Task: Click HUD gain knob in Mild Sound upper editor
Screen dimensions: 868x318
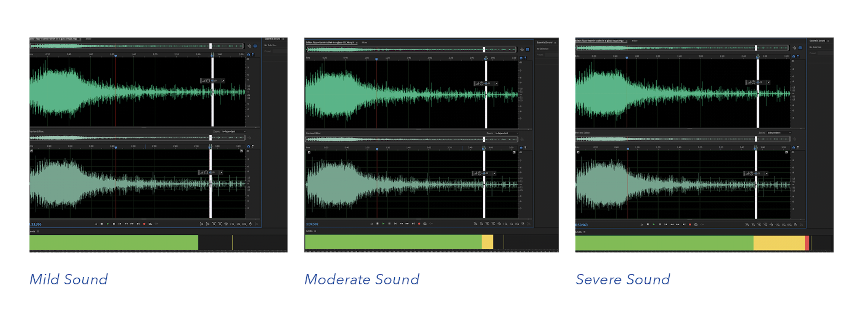Action: tap(208, 80)
